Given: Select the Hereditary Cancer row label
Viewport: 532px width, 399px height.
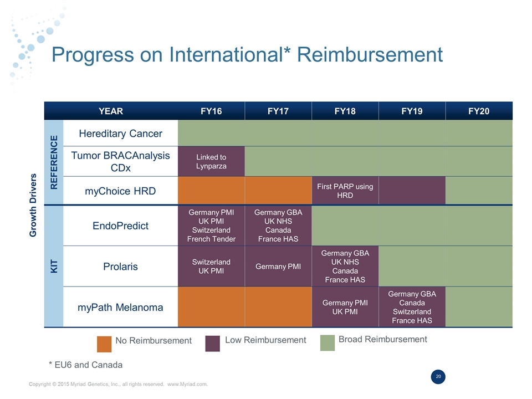Looking at the screenshot, I should point(120,134).
